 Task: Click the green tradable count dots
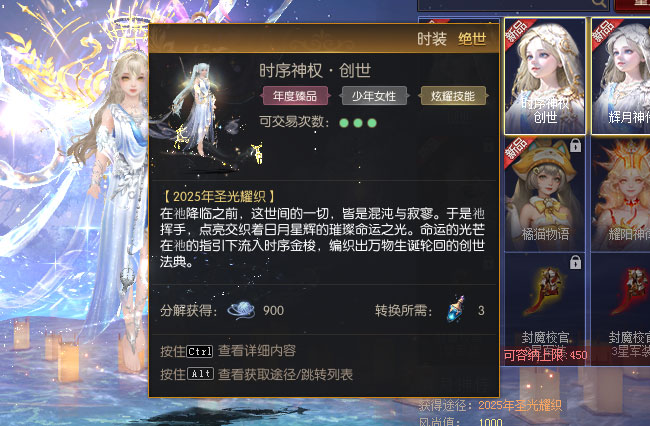point(358,123)
